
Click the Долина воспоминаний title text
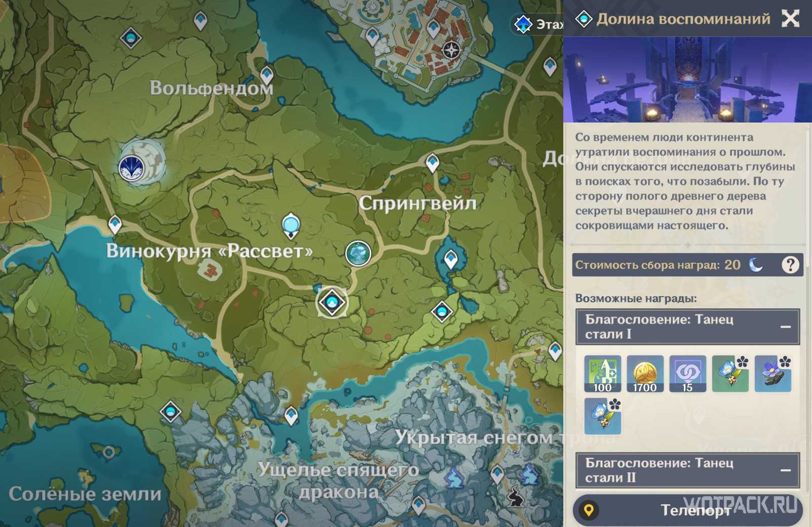(683, 19)
